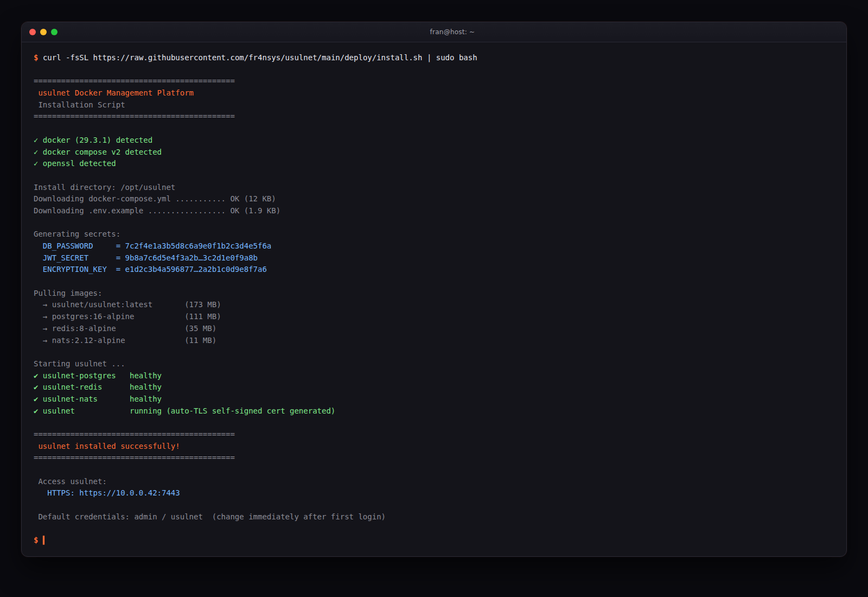Click 'usulnet-nats' container name
The height and width of the screenshot is (597, 868).
click(x=70, y=399)
